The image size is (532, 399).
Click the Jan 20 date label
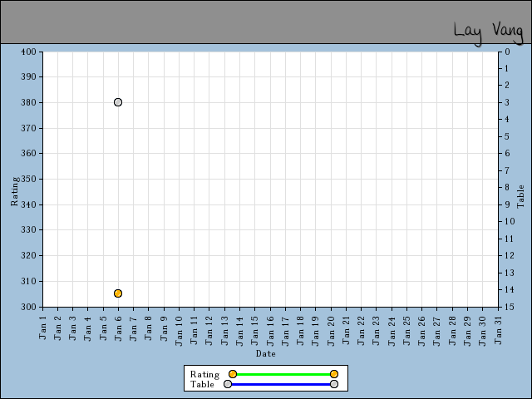(331, 331)
